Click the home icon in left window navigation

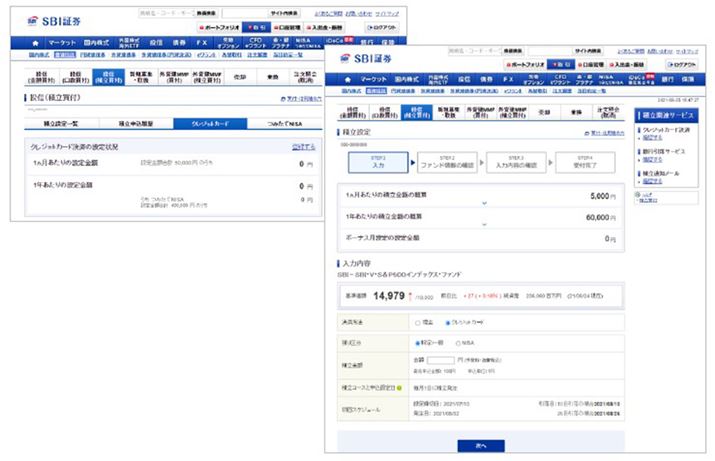pyautogui.click(x=36, y=44)
